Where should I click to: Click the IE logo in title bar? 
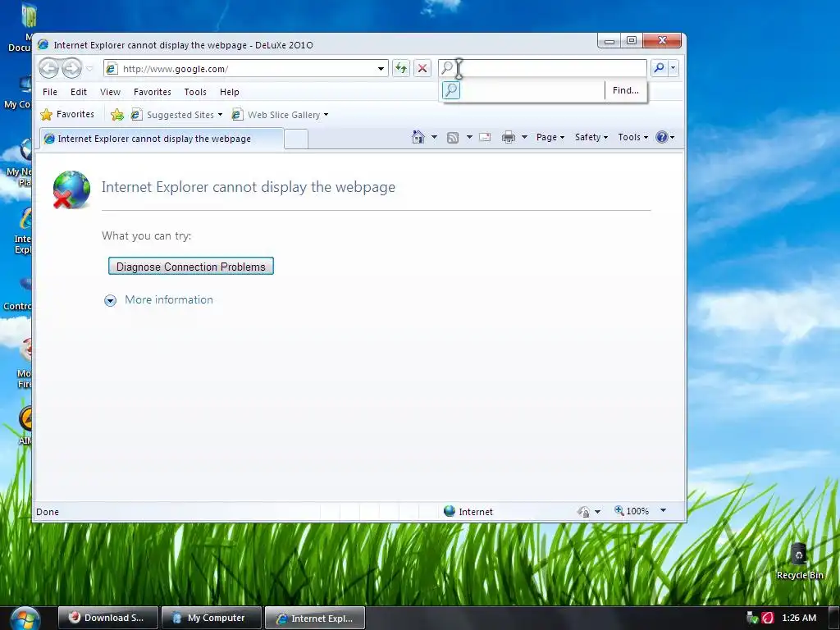pyautogui.click(x=43, y=44)
